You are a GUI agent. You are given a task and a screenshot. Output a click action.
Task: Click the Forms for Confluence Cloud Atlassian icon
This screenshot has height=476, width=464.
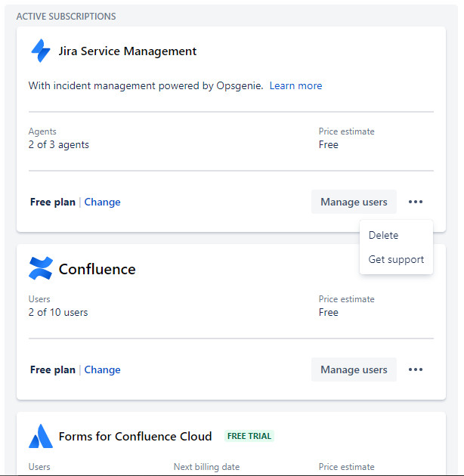41,436
